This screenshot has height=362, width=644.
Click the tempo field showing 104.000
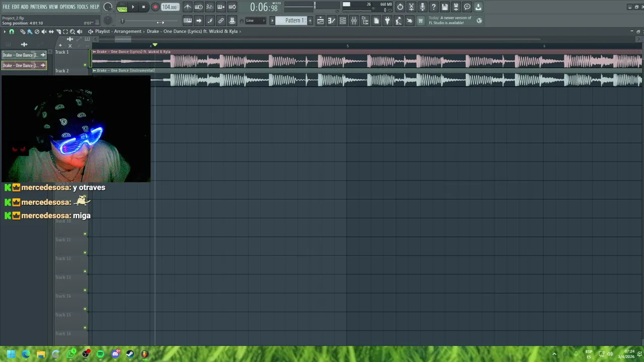170,7
